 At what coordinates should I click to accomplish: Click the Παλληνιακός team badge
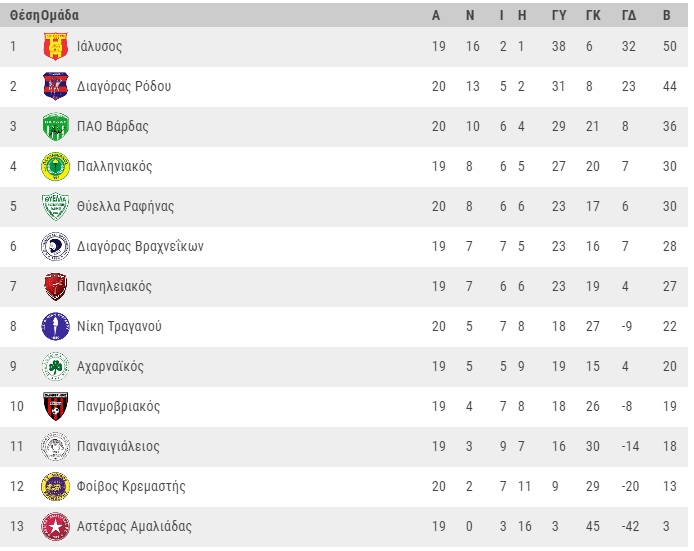pos(55,167)
